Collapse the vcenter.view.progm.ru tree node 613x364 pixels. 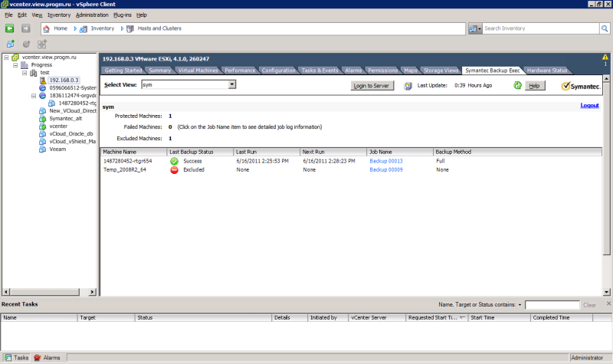(6, 57)
